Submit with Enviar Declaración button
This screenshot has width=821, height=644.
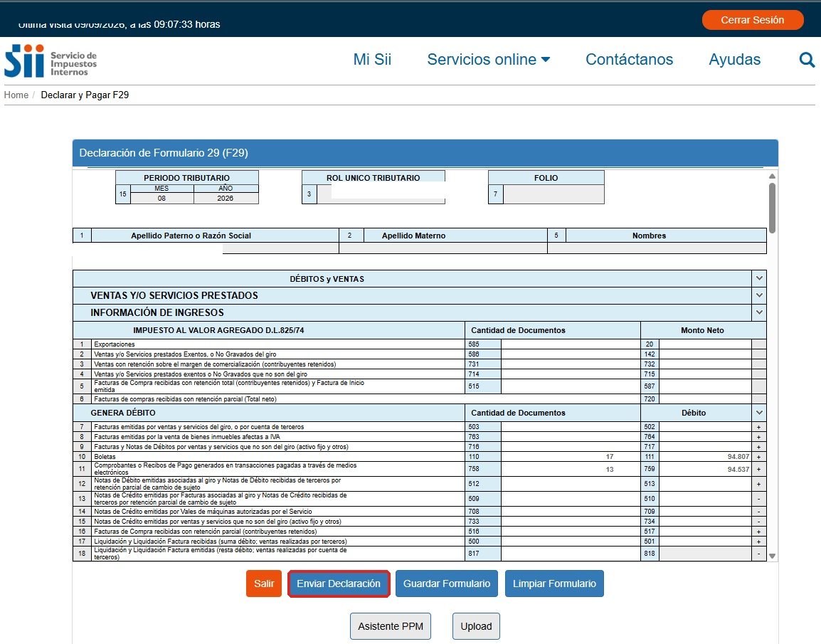point(339,584)
